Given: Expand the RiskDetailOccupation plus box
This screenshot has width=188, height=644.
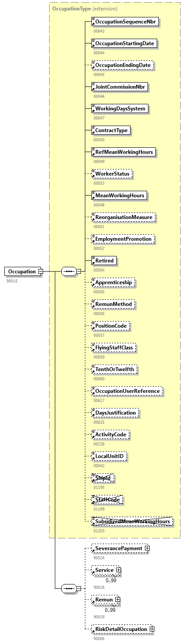Looking at the screenshot, I should pyautogui.click(x=152, y=629).
